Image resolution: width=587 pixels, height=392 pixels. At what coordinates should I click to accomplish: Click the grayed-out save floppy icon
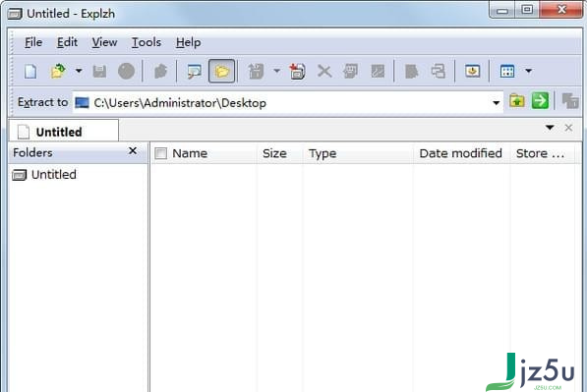[99, 71]
